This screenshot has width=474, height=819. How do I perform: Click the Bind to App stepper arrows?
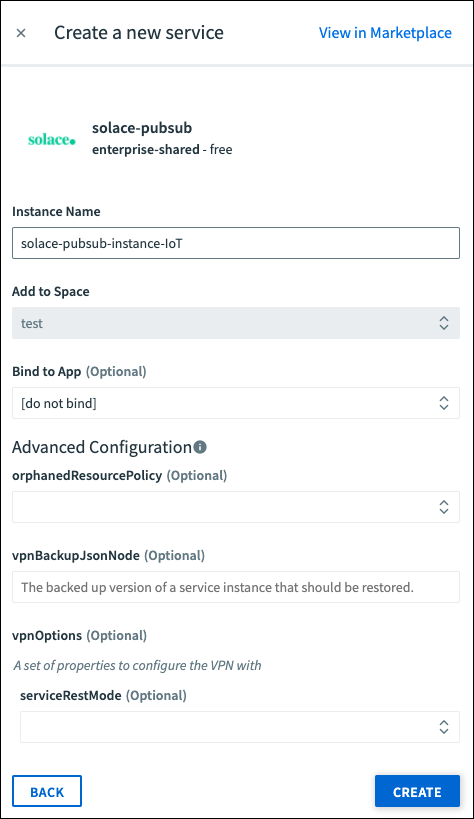[x=444, y=403]
